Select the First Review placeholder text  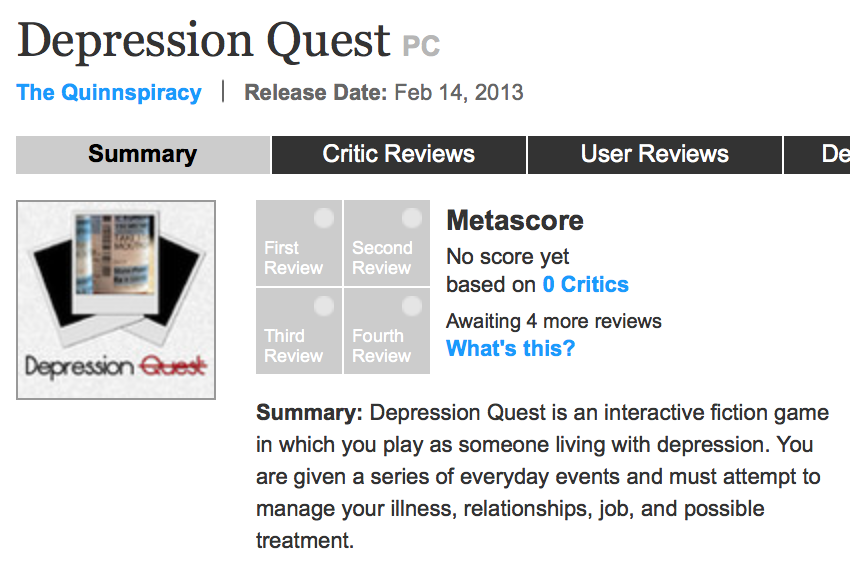tap(293, 258)
